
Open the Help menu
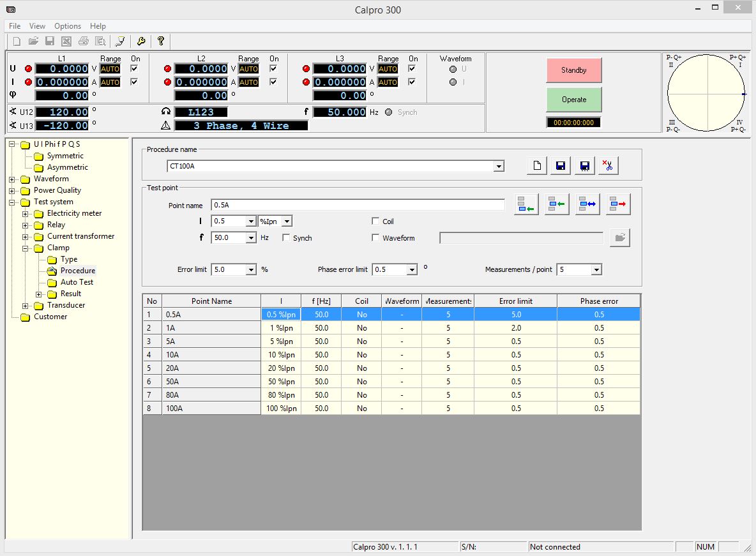98,26
